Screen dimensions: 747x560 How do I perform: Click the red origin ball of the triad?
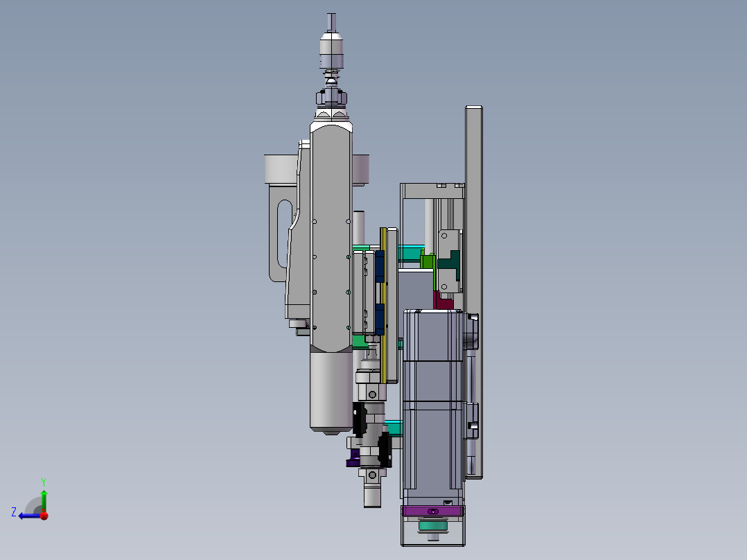click(x=44, y=516)
